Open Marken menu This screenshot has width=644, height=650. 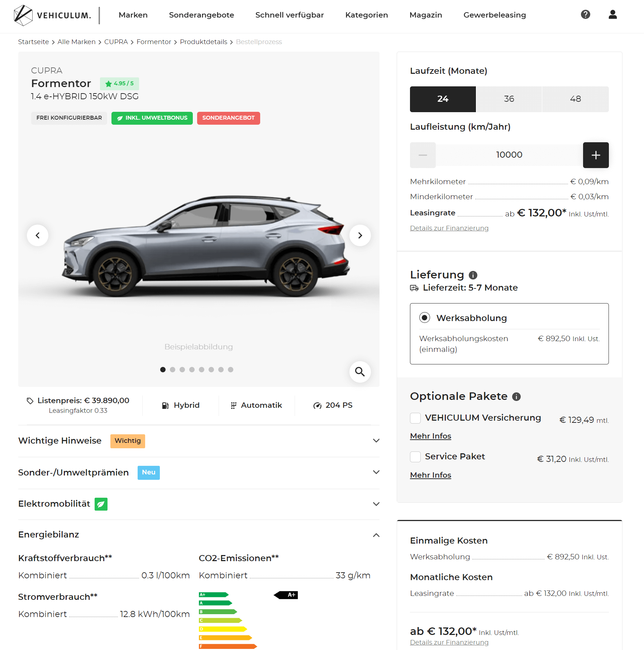tap(133, 15)
